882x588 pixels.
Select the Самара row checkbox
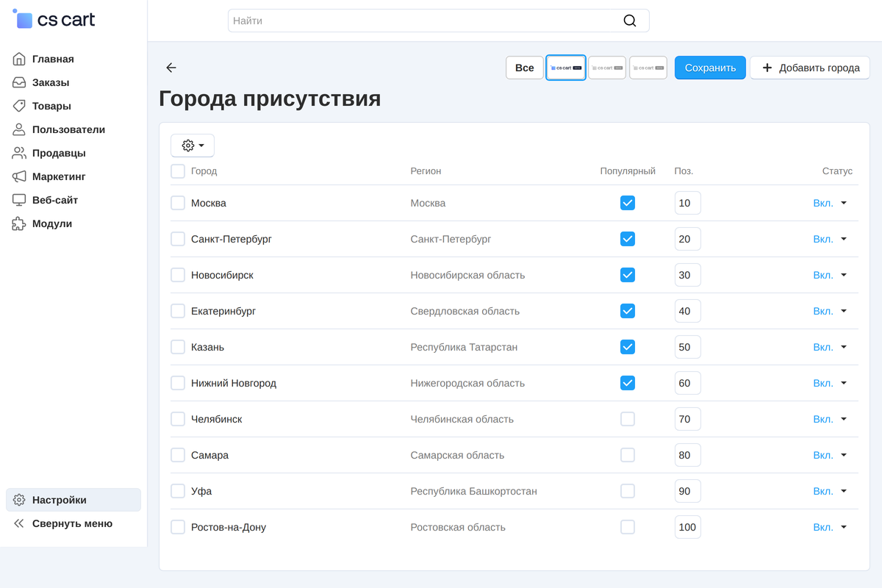(x=178, y=455)
